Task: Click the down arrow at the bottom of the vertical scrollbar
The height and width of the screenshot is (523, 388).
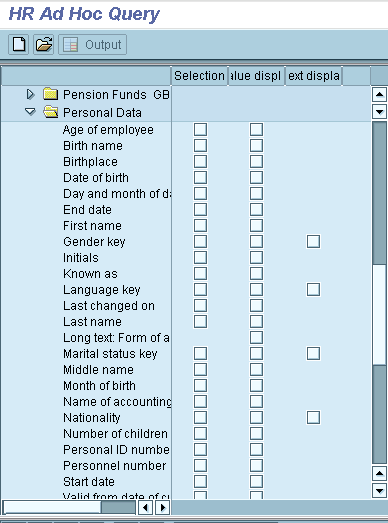Action: coord(379,490)
